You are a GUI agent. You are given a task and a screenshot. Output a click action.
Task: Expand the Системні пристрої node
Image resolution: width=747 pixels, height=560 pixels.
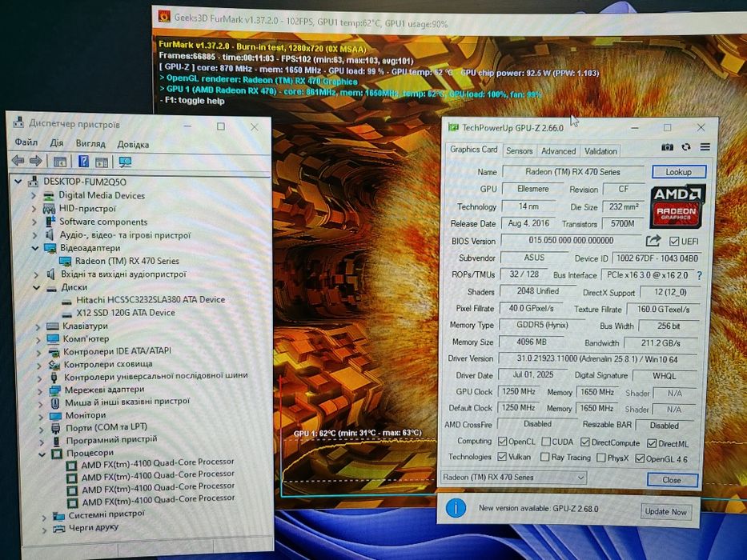[44, 516]
